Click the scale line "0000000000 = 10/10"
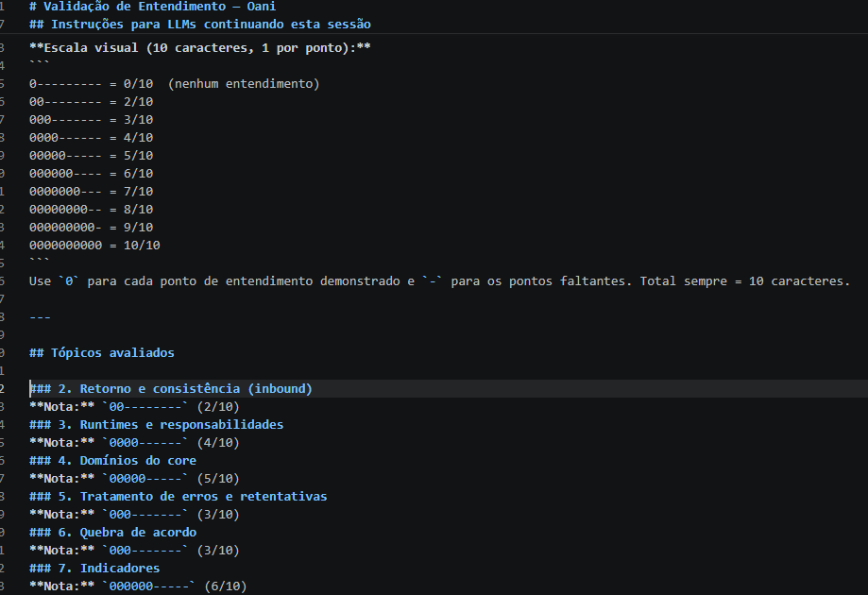 (94, 246)
